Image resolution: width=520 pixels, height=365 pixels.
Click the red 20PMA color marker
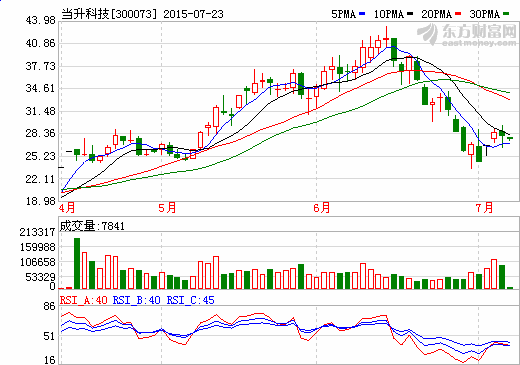[458, 14]
